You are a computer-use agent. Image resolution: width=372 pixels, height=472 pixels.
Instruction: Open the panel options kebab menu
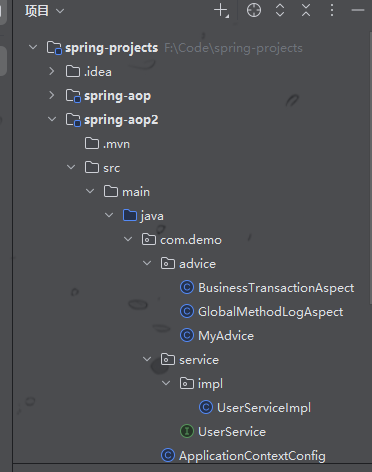pyautogui.click(x=332, y=10)
